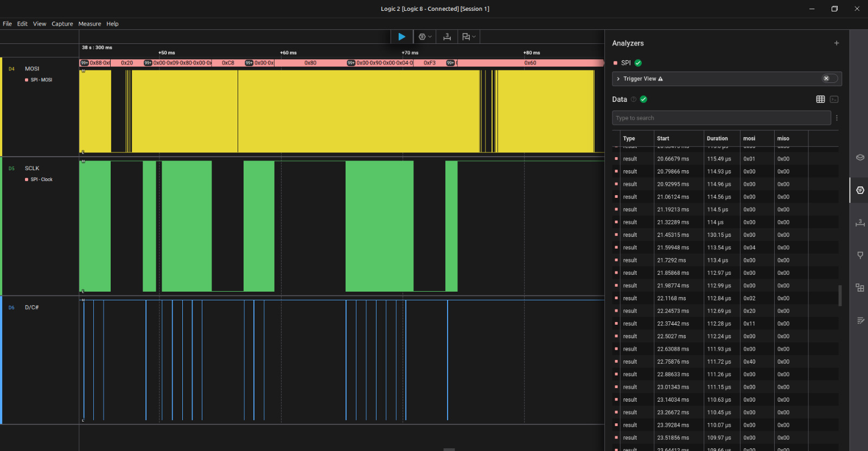The width and height of the screenshot is (868, 451).
Task: Select the SCLK channel label
Action: (32, 169)
